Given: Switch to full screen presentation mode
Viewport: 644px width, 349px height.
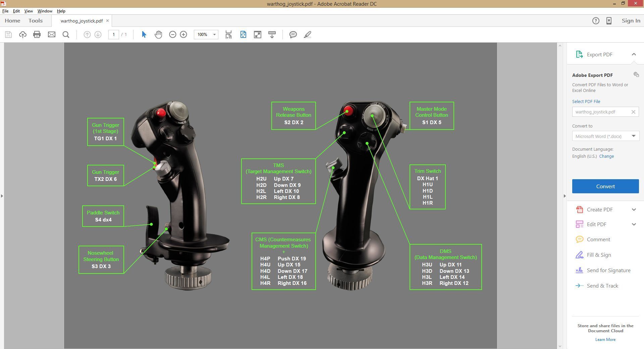Looking at the screenshot, I should point(257,34).
